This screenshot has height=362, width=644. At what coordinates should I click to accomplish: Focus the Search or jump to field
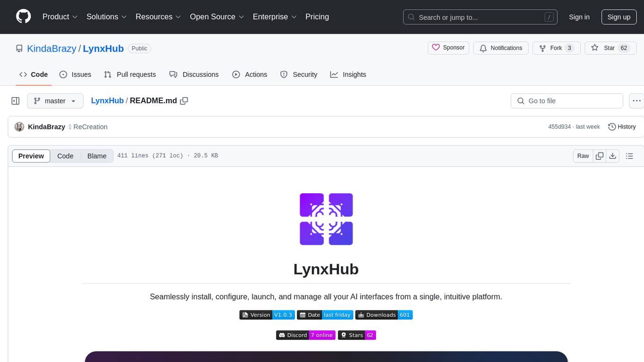point(480,17)
